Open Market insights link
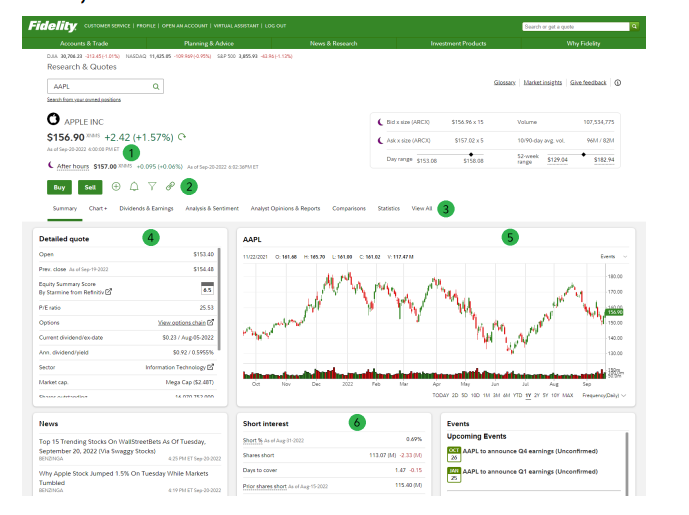Viewport: 689px width, 515px height. pyautogui.click(x=543, y=83)
